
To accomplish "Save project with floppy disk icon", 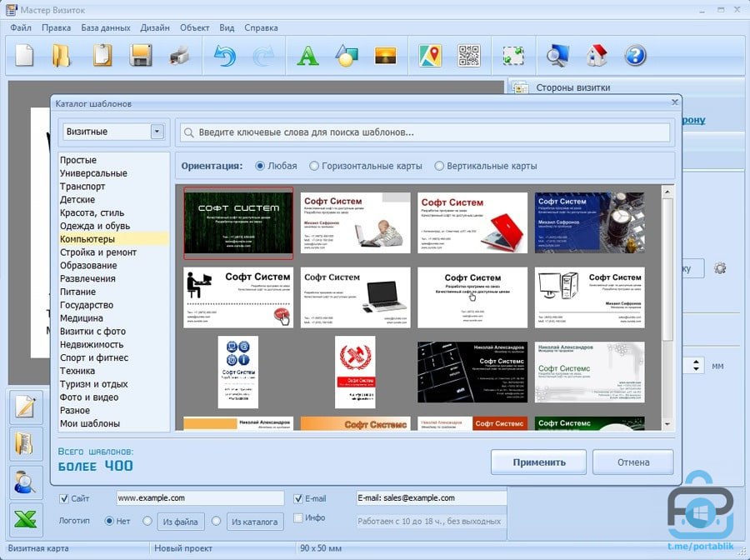I will pos(141,55).
